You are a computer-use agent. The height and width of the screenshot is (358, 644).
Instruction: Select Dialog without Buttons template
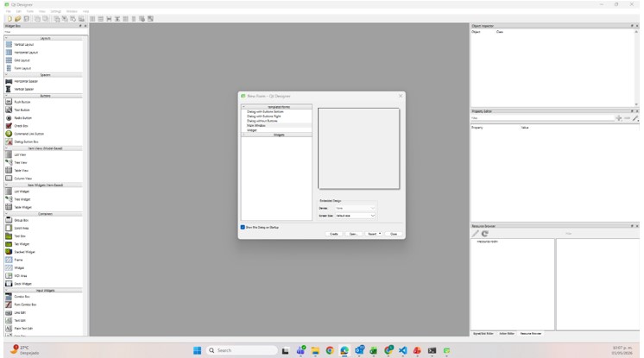coord(262,121)
